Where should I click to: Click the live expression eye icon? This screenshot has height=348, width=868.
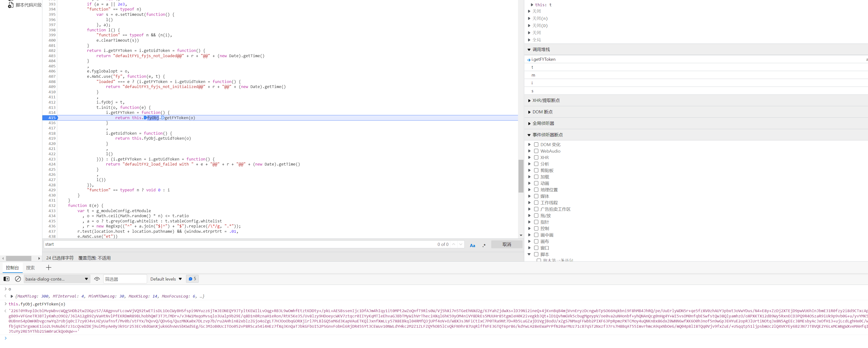pos(97,279)
